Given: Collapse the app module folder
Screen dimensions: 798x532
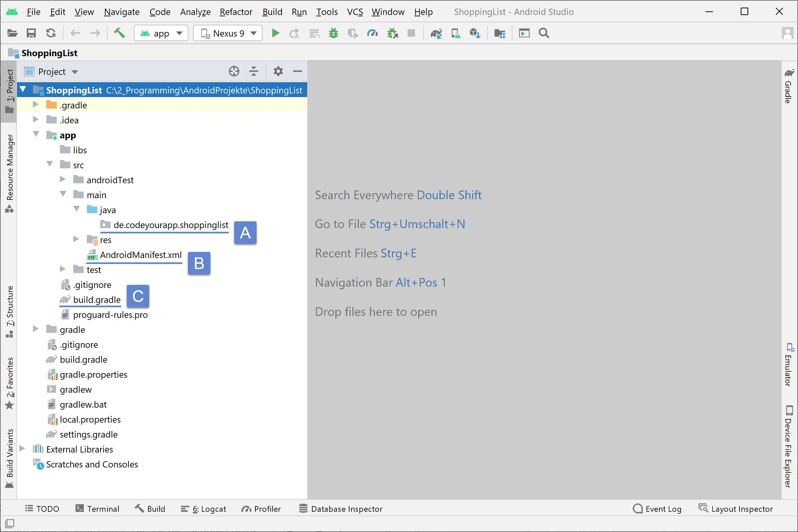Looking at the screenshot, I should 36,134.
